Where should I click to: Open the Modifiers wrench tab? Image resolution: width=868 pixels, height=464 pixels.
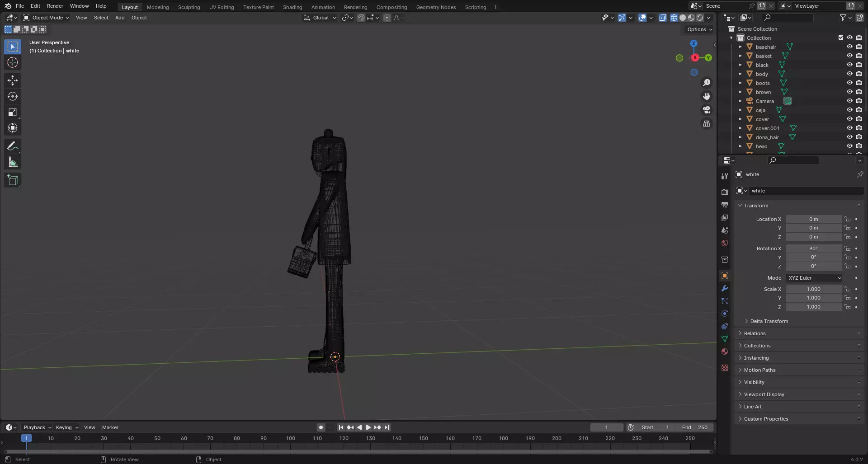(725, 288)
